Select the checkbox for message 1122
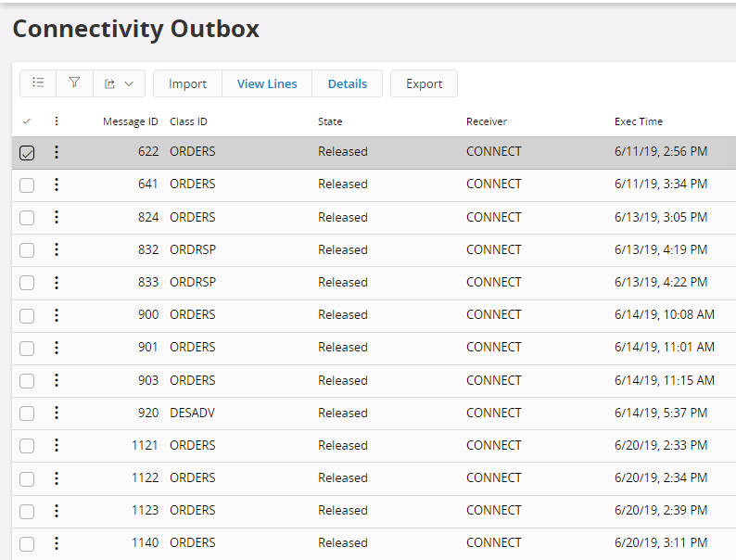 click(x=27, y=478)
